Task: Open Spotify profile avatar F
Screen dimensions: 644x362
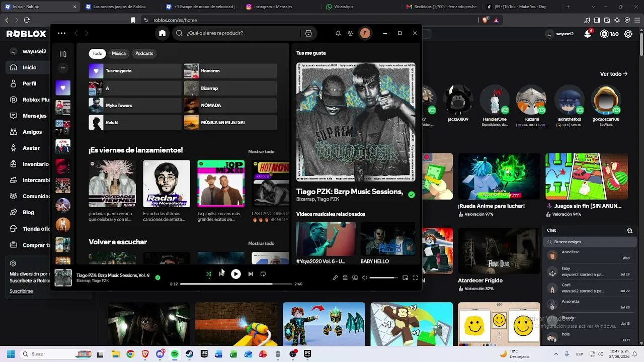Action: [365, 33]
